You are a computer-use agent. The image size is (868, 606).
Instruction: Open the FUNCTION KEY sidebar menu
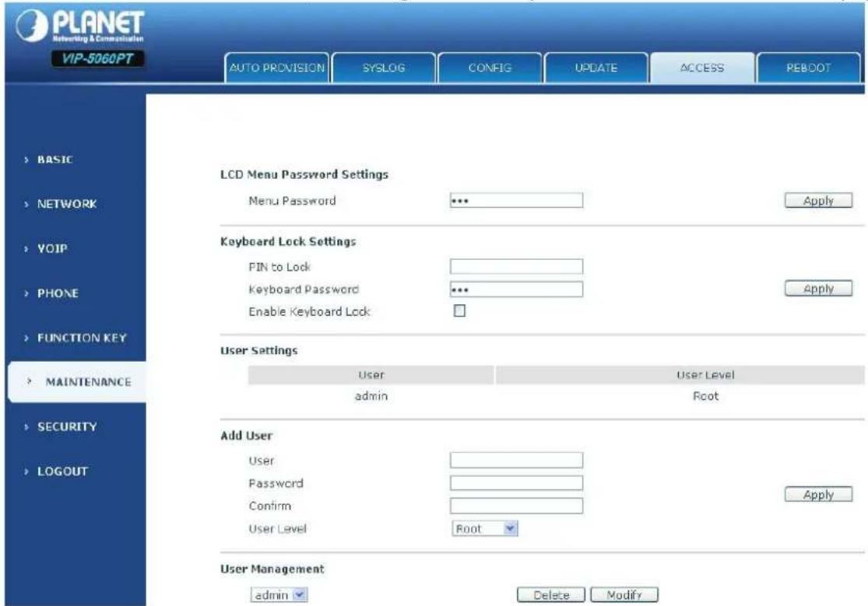(82, 338)
